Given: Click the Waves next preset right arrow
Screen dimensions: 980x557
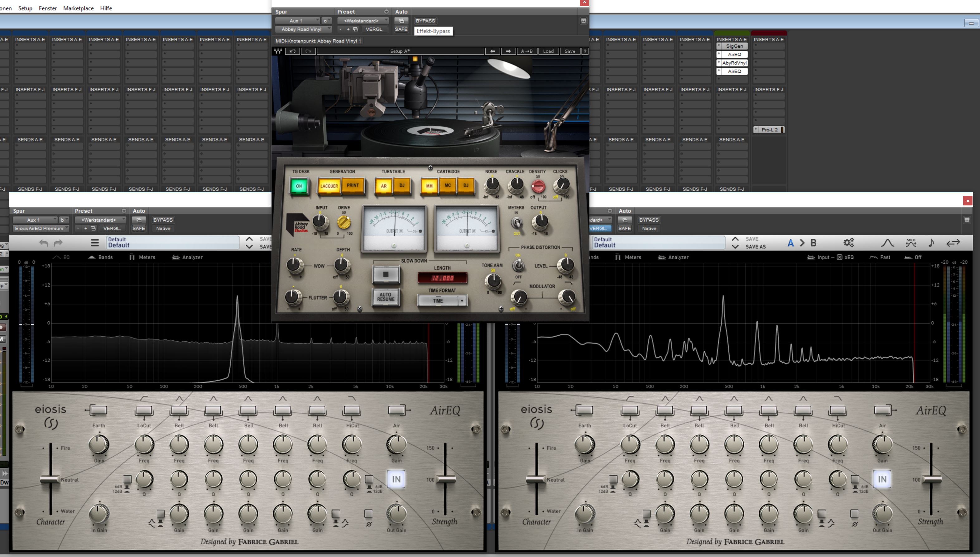Looking at the screenshot, I should (x=508, y=51).
